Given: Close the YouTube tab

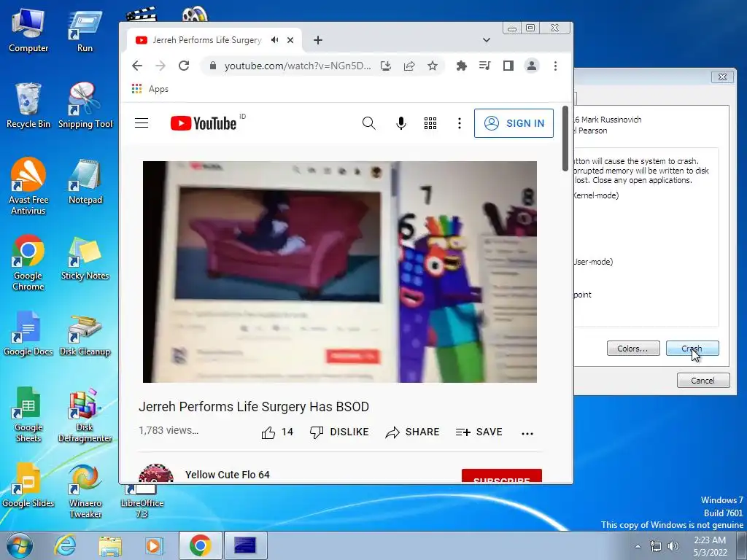Looking at the screenshot, I should pyautogui.click(x=290, y=40).
